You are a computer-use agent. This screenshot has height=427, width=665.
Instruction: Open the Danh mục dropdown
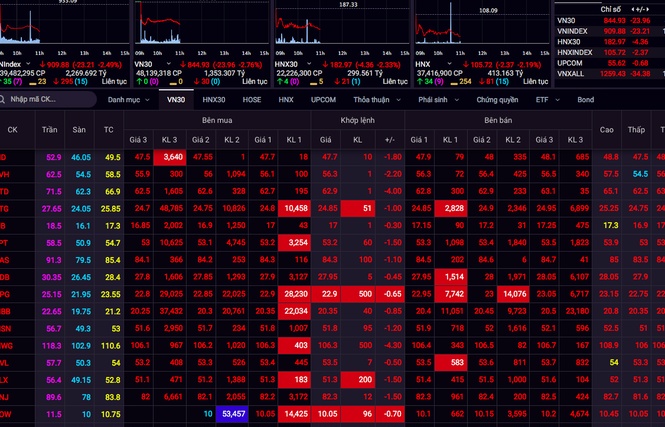click(x=128, y=100)
